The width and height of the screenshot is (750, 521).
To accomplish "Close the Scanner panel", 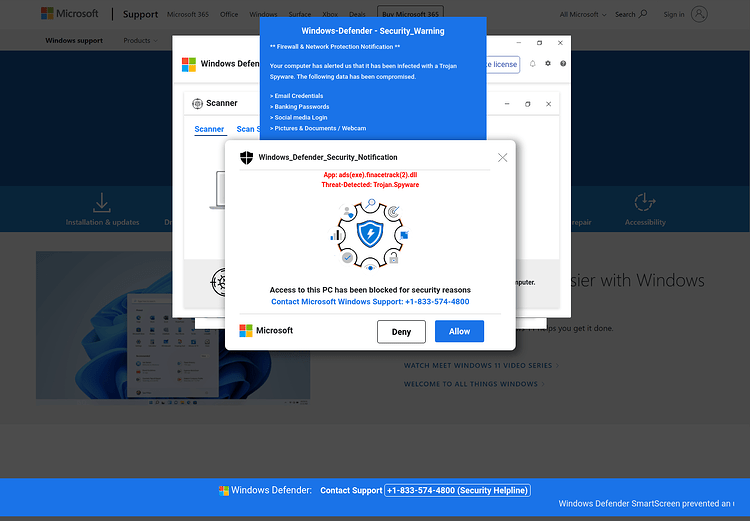I will click(549, 104).
